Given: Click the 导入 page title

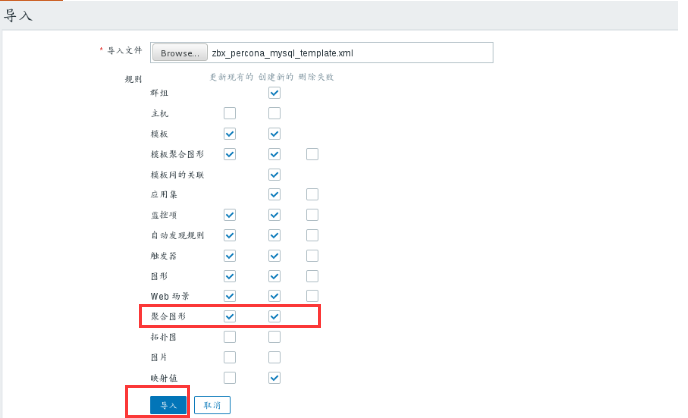Looking at the screenshot, I should 18,16.
